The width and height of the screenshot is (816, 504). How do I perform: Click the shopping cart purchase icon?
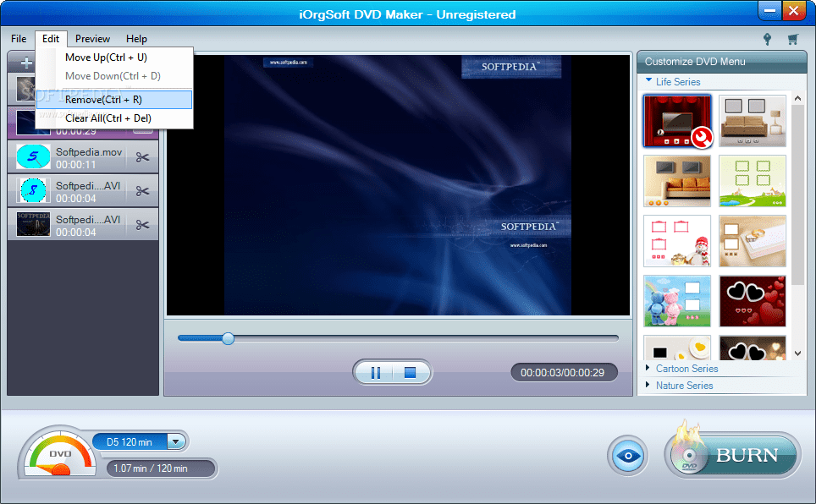[x=792, y=39]
